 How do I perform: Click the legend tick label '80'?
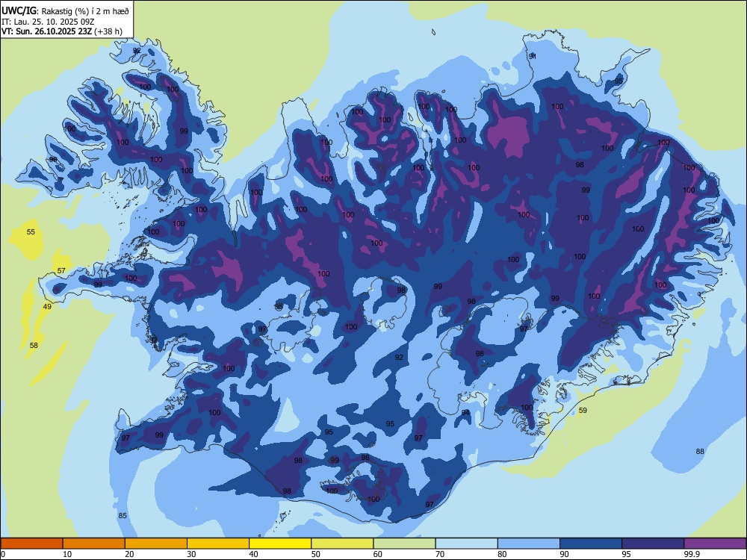tap(502, 554)
